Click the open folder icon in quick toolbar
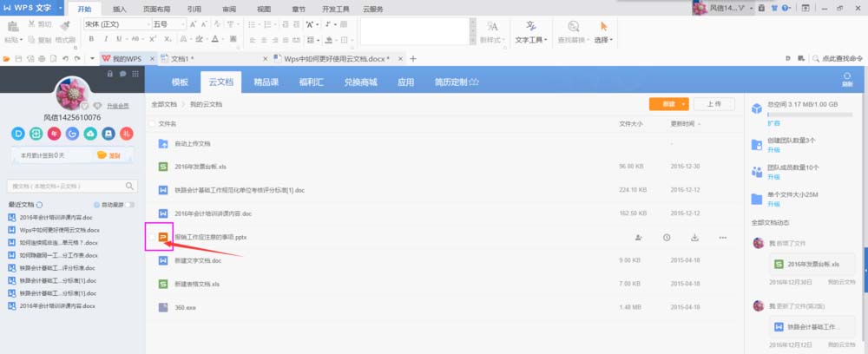This screenshot has width=868, height=354. (7, 59)
